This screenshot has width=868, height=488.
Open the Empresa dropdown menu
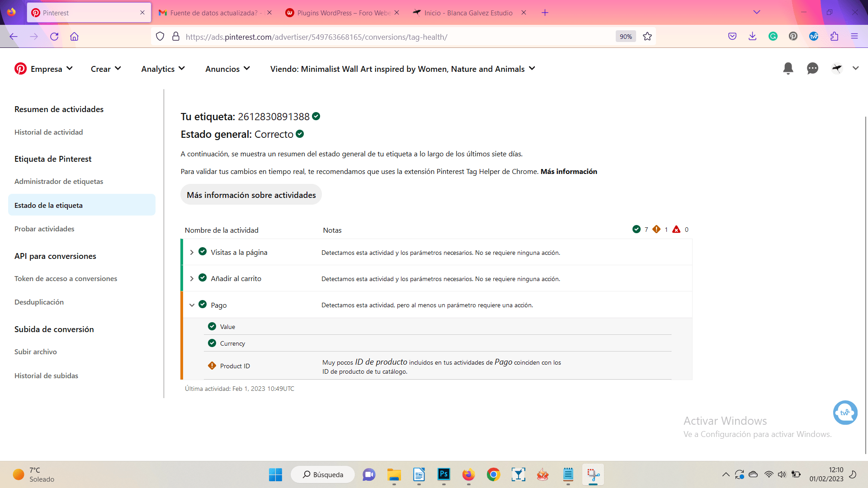pyautogui.click(x=52, y=69)
